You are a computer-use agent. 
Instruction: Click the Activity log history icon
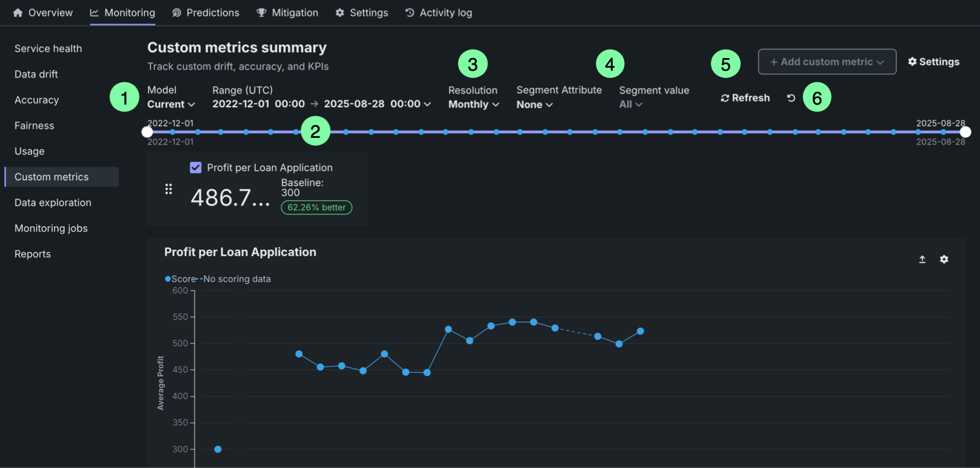tap(410, 13)
